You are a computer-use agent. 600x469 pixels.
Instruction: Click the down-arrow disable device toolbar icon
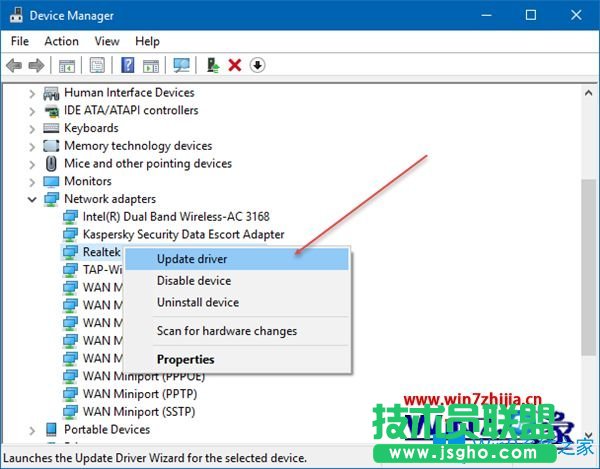coord(258,65)
